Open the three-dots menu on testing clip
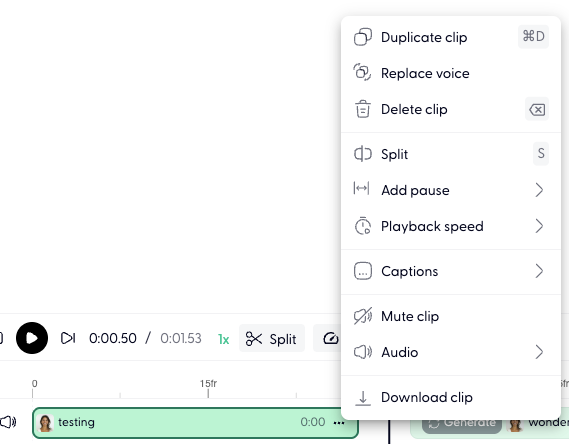569x444 pixels. click(x=339, y=423)
